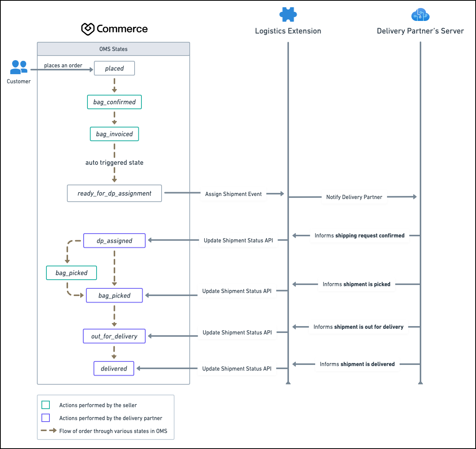The width and height of the screenshot is (476, 449).
Task: Click the delivered state box
Action: pyautogui.click(x=114, y=368)
